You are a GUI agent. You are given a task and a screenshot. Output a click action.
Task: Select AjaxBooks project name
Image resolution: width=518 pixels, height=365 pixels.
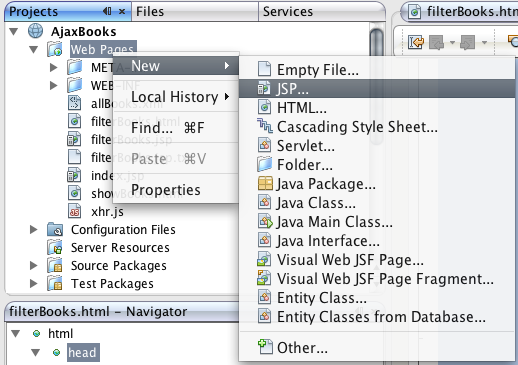point(83,32)
